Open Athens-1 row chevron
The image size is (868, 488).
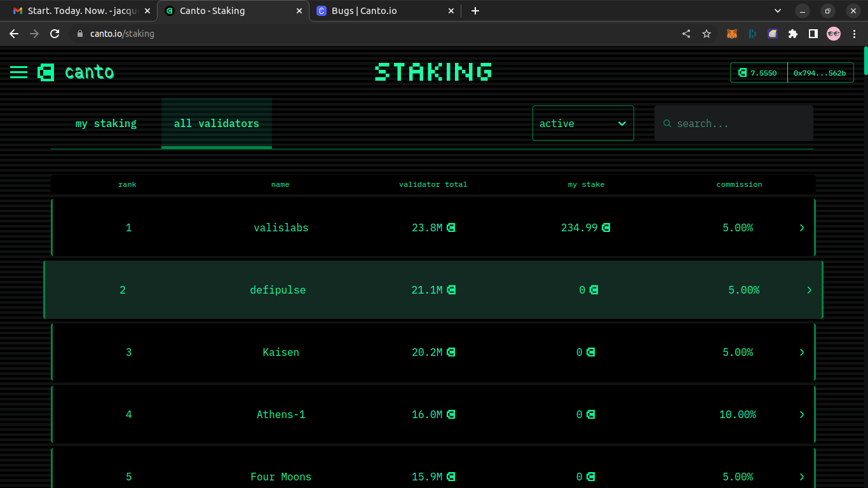(802, 414)
